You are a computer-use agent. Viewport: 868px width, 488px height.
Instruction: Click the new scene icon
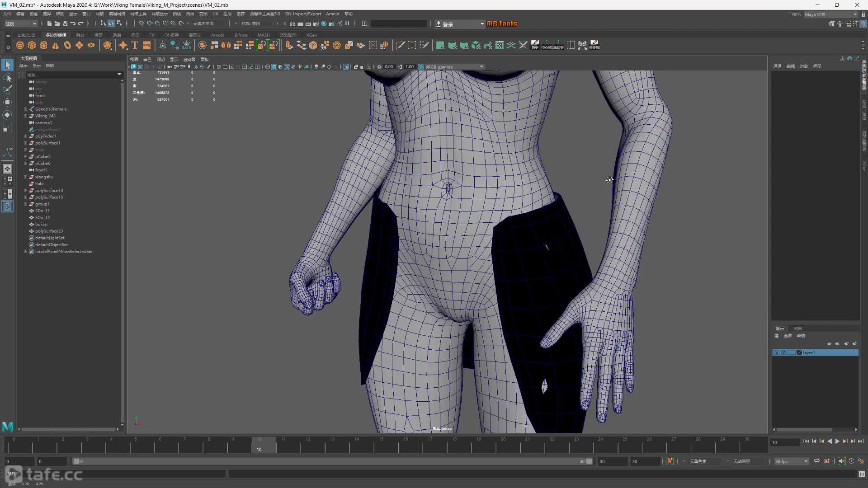pos(49,23)
